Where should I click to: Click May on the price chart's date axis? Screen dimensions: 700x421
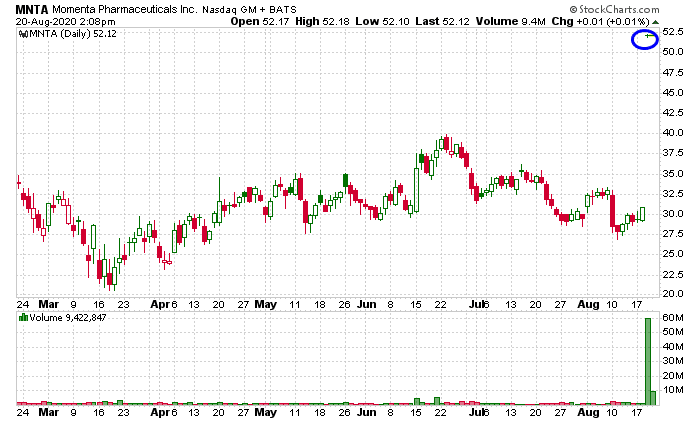click(x=266, y=304)
